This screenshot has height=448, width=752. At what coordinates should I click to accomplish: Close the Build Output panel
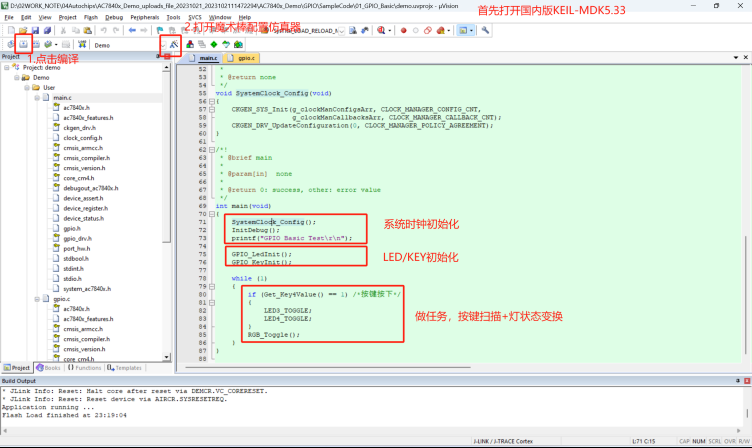tap(747, 380)
